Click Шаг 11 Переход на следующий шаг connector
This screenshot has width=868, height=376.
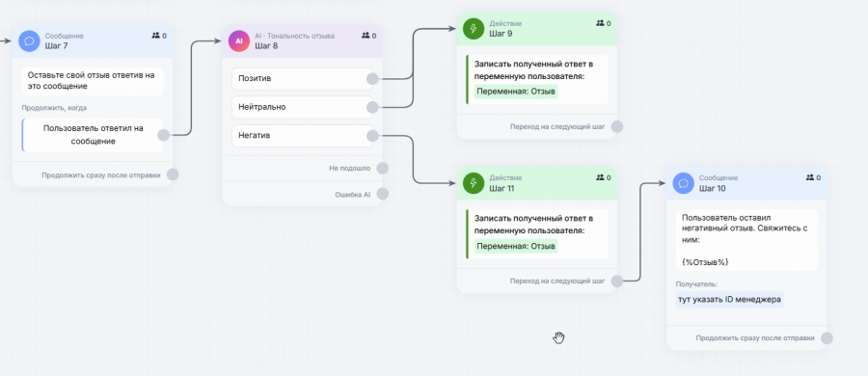[616, 281]
